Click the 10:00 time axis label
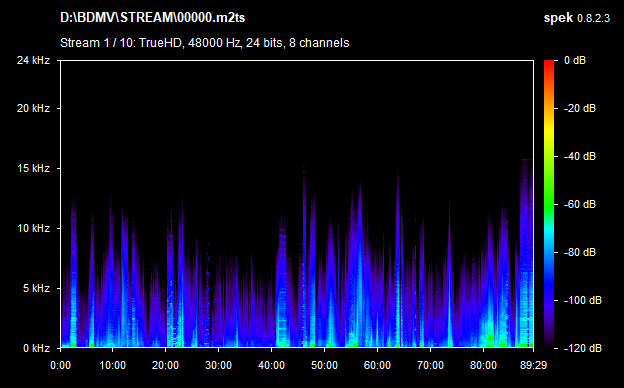The image size is (624, 388). point(113,365)
